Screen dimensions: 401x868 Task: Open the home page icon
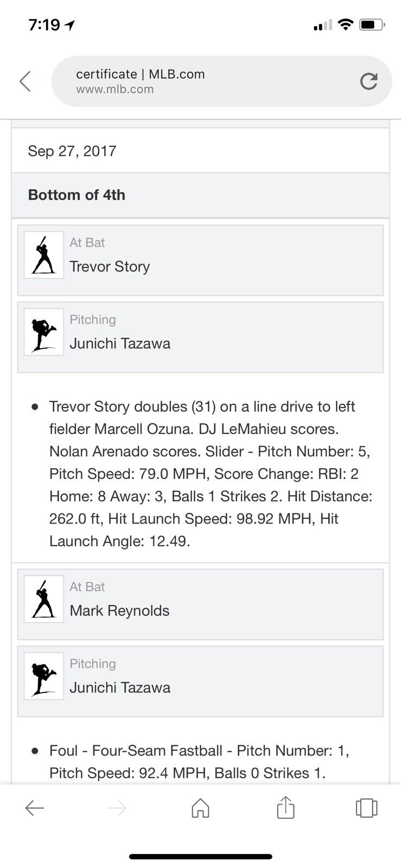[200, 808]
